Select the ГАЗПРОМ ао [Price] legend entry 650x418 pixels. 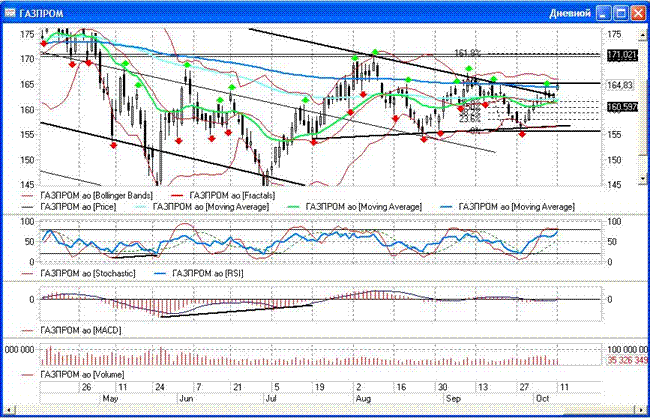[69, 206]
